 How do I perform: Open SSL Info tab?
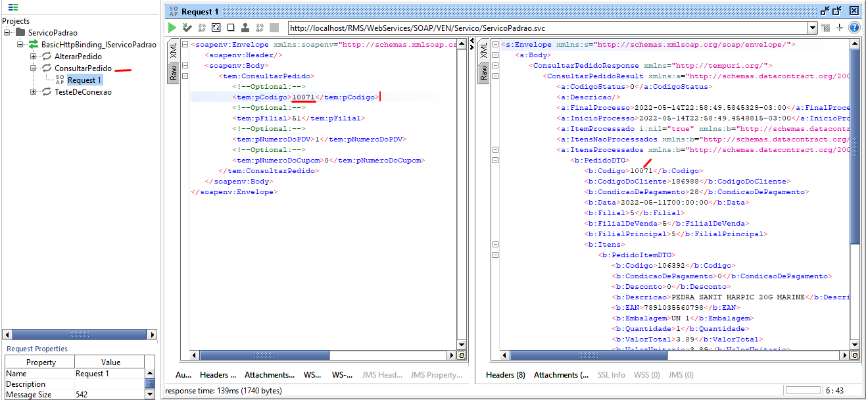611,375
